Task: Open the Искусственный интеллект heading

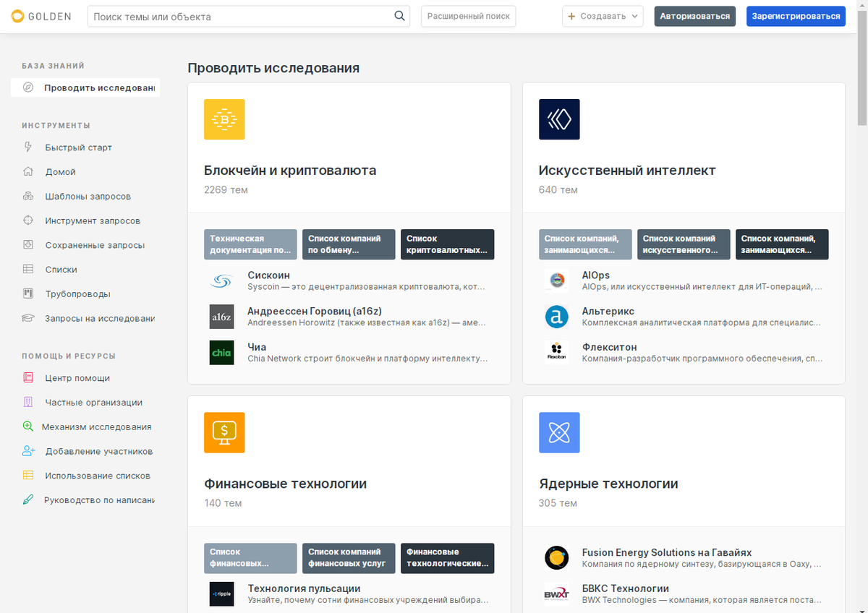Action: pos(627,171)
